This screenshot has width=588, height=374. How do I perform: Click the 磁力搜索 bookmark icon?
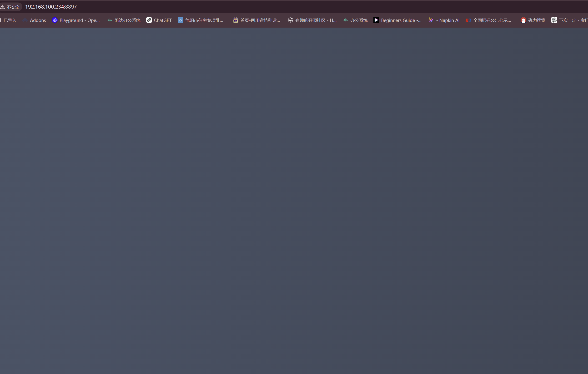click(523, 20)
